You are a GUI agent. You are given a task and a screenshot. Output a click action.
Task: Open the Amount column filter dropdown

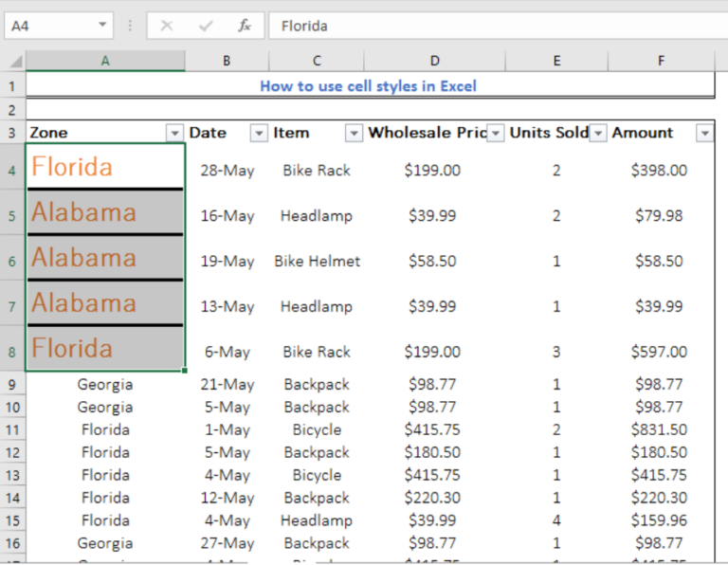(x=704, y=134)
